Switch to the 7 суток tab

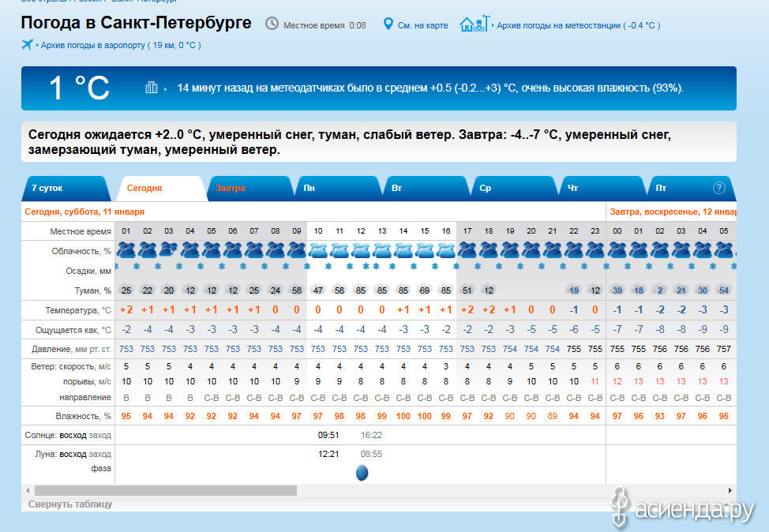pos(66,189)
